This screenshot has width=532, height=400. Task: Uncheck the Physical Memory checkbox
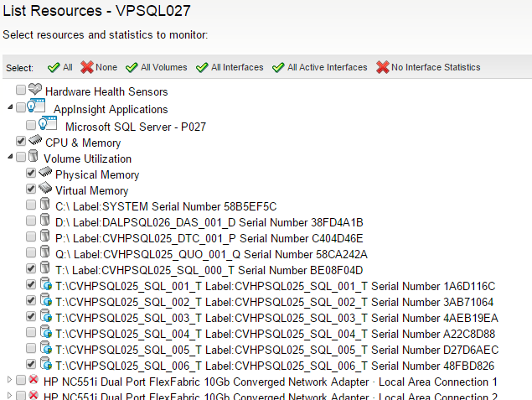31,173
